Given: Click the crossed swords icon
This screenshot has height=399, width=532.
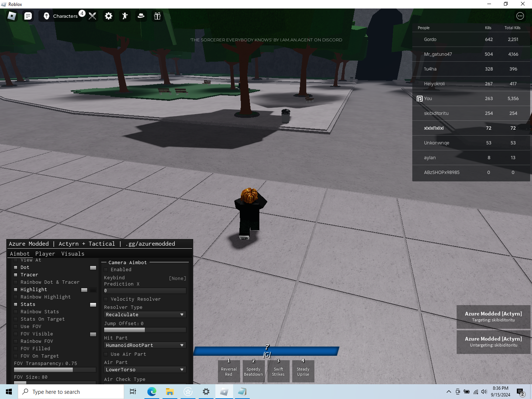Looking at the screenshot, I should coord(92,16).
